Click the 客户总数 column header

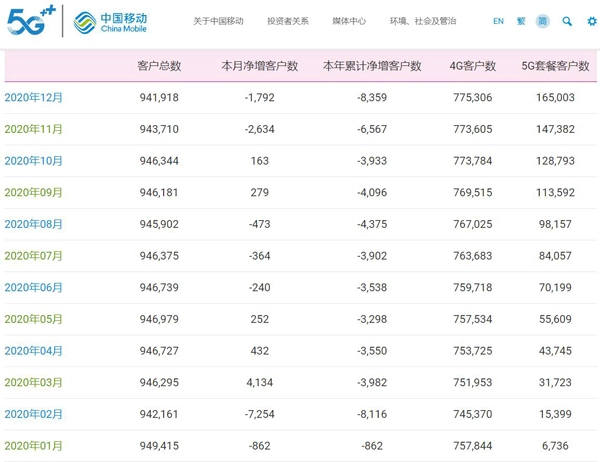159,66
